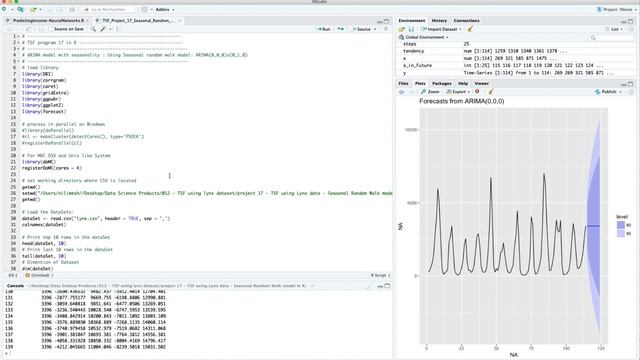Click line 30 read.csv lynx.csv code

(x=96, y=219)
